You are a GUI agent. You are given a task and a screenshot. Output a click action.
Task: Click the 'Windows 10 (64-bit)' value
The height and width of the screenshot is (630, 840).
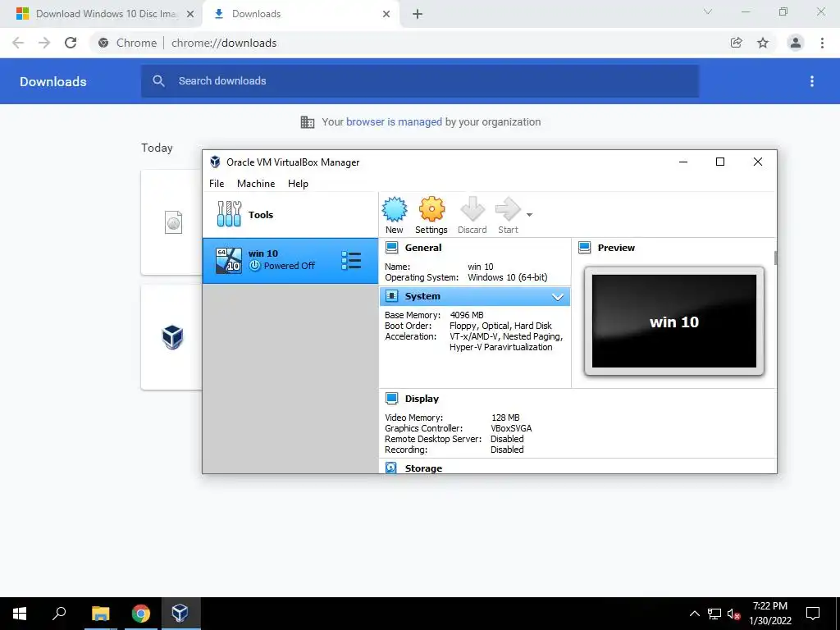507,277
